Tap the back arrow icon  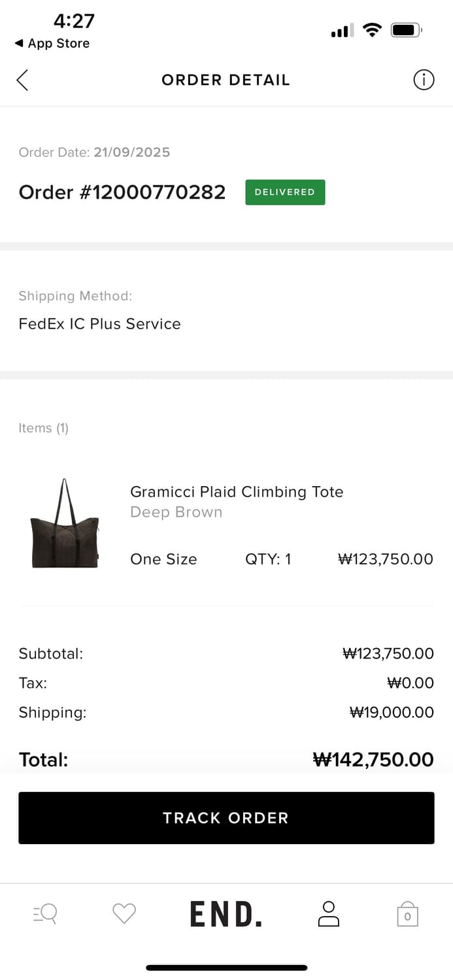click(22, 80)
